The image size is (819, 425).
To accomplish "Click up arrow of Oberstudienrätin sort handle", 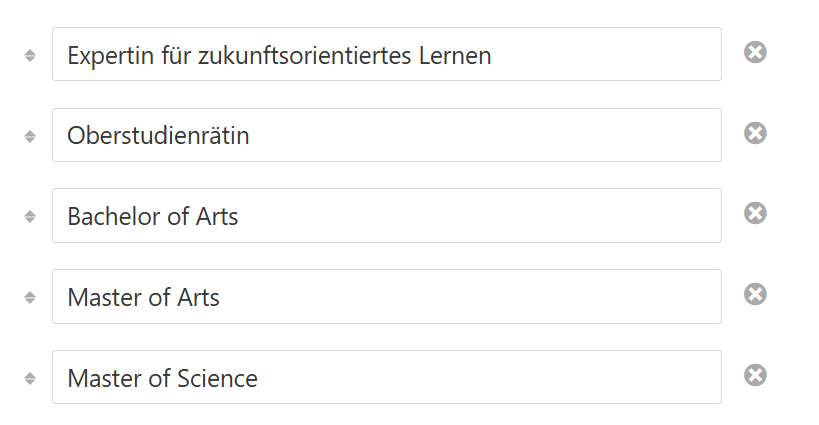I will click(x=30, y=133).
